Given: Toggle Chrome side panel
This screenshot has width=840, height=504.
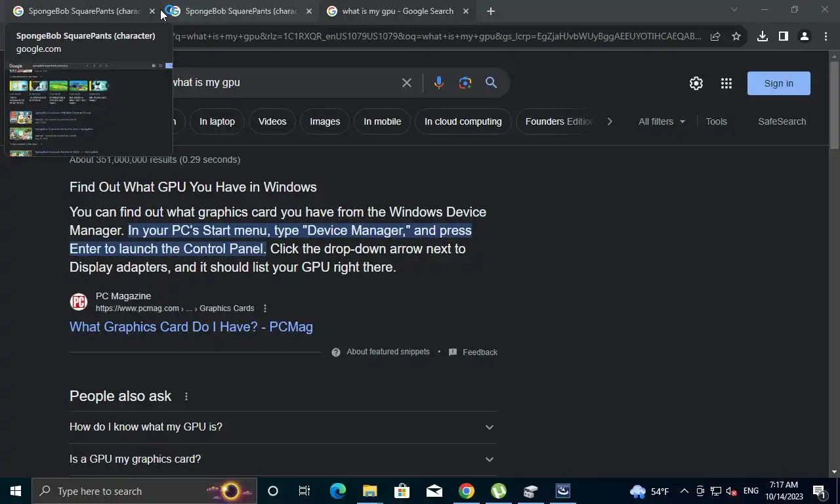Looking at the screenshot, I should click(783, 36).
